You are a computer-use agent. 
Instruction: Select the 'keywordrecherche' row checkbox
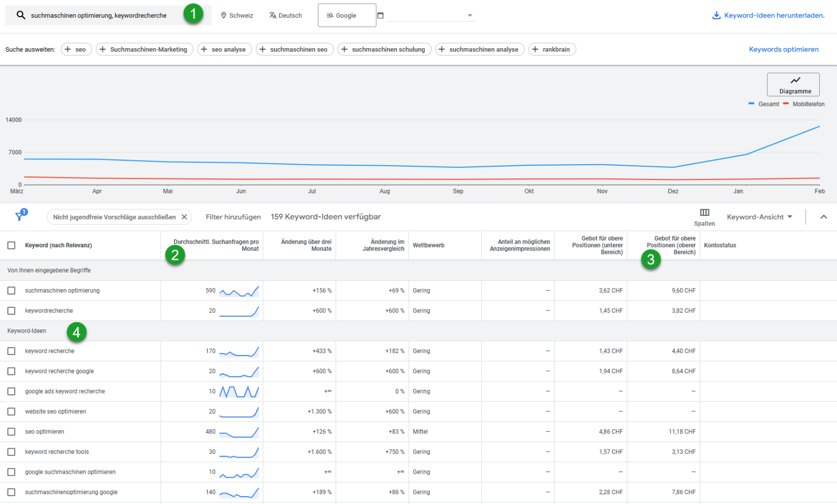[x=12, y=311]
